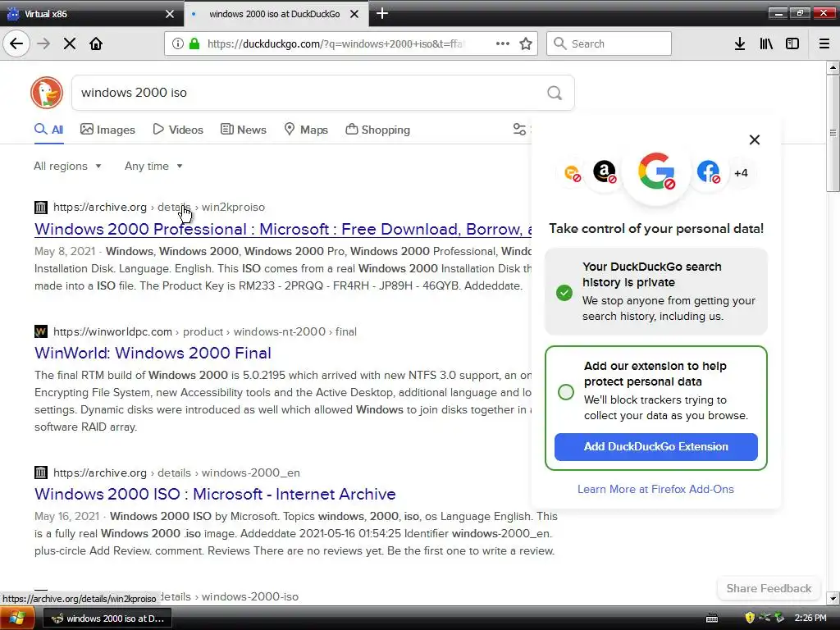Image resolution: width=840 pixels, height=630 pixels.
Task: Go back with the browser Back arrow
Action: click(x=16, y=43)
